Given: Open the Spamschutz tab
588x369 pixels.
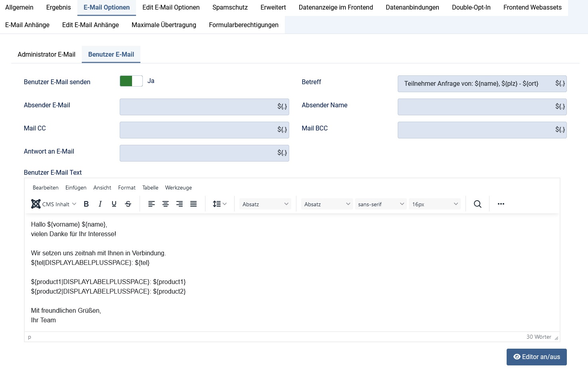Looking at the screenshot, I should [x=230, y=8].
